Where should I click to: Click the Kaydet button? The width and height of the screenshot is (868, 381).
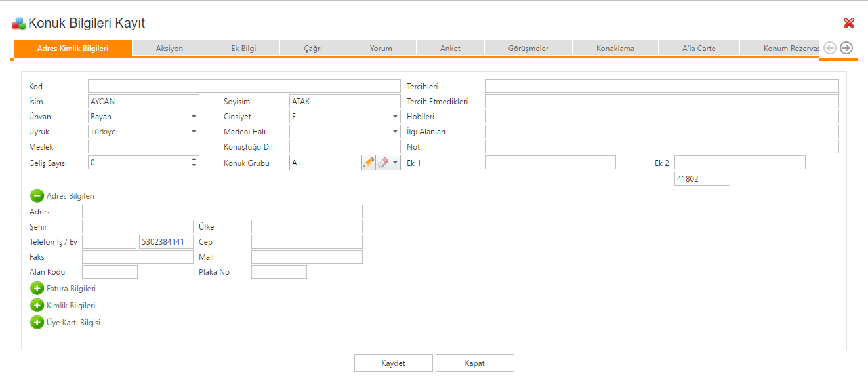coord(393,363)
